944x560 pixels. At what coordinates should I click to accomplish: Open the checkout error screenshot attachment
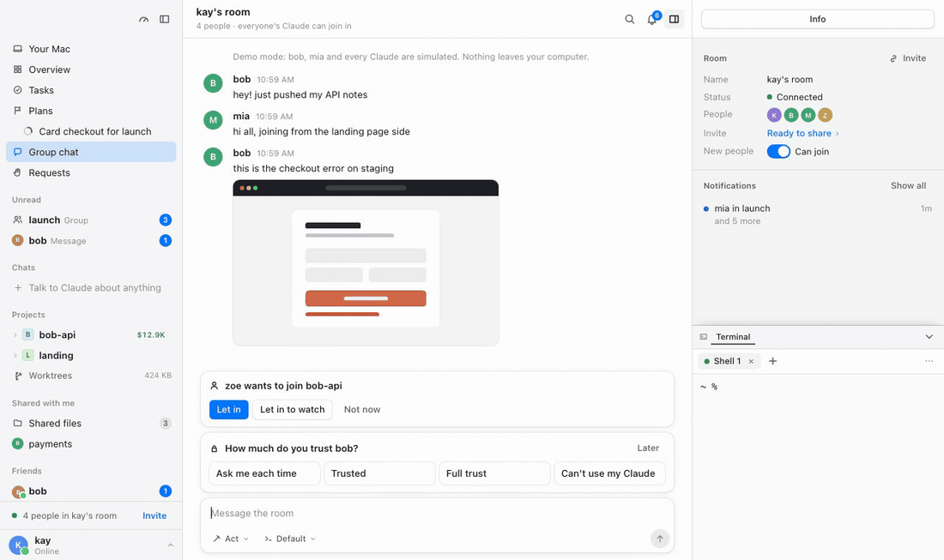366,263
